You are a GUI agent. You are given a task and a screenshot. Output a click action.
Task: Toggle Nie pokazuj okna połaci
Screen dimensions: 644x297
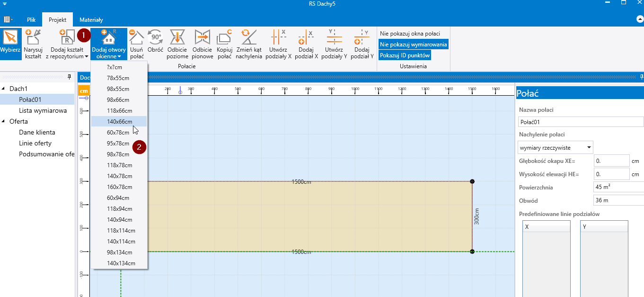[410, 34]
